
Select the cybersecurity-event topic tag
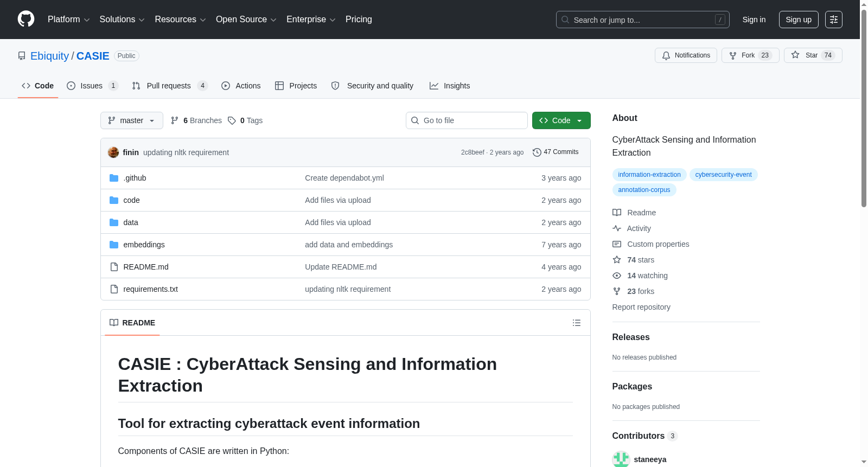pos(724,175)
